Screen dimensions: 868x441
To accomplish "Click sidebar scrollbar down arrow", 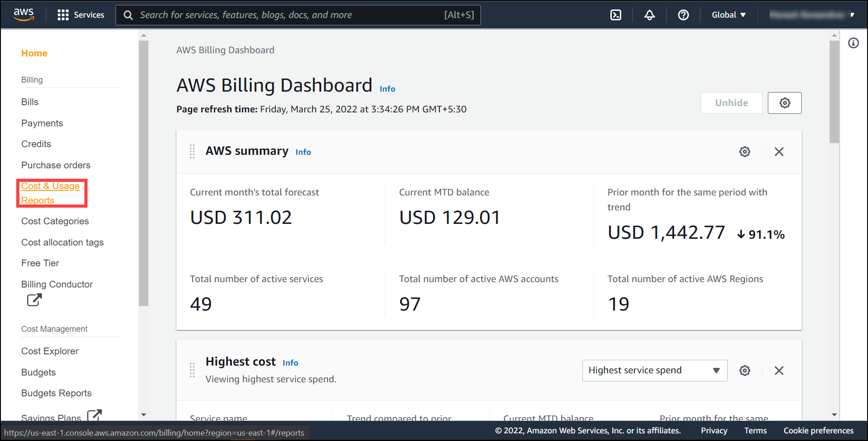I will point(143,415).
